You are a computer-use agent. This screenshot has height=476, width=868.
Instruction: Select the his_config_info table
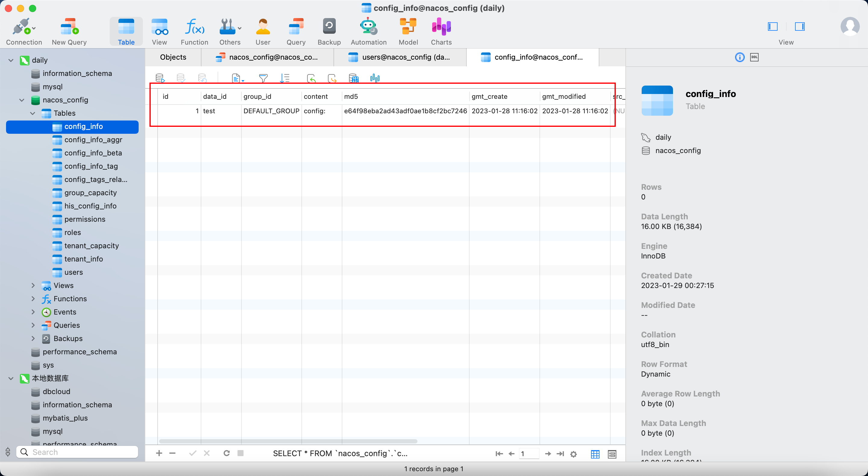pyautogui.click(x=90, y=206)
